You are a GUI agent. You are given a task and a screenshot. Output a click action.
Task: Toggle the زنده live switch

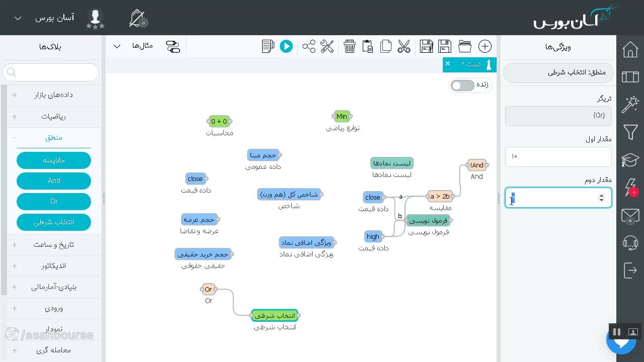(462, 85)
